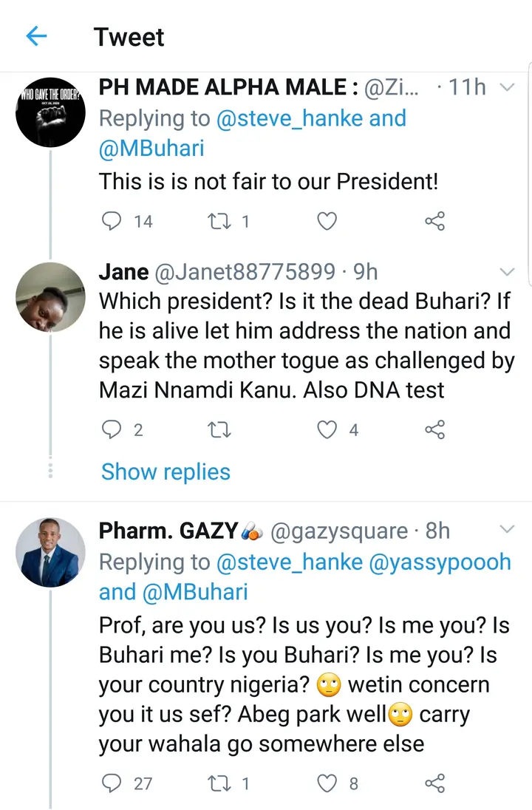Retweet PH MADE ALPHA MALE's tweet
The width and height of the screenshot is (532, 810).
[218, 220]
